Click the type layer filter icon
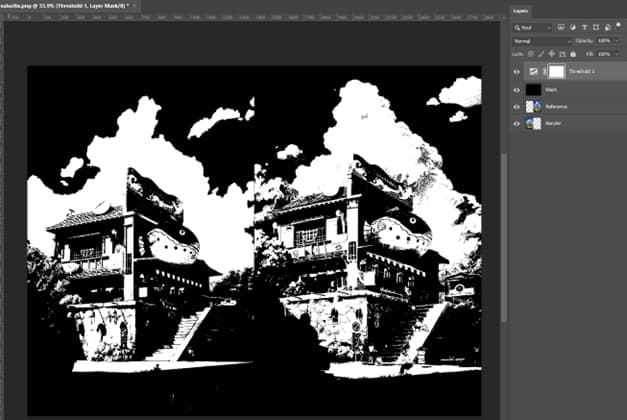Viewport: 627px width, 420px height. 582,27
